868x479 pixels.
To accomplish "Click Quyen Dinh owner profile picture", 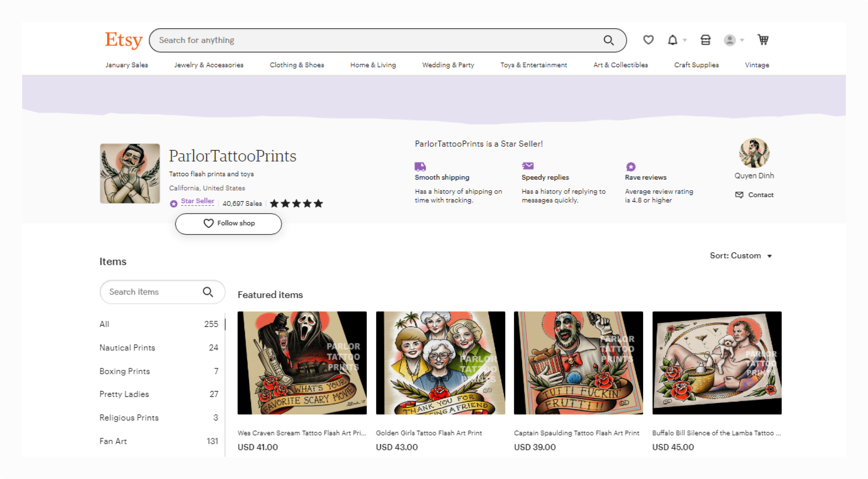I will tap(754, 153).
